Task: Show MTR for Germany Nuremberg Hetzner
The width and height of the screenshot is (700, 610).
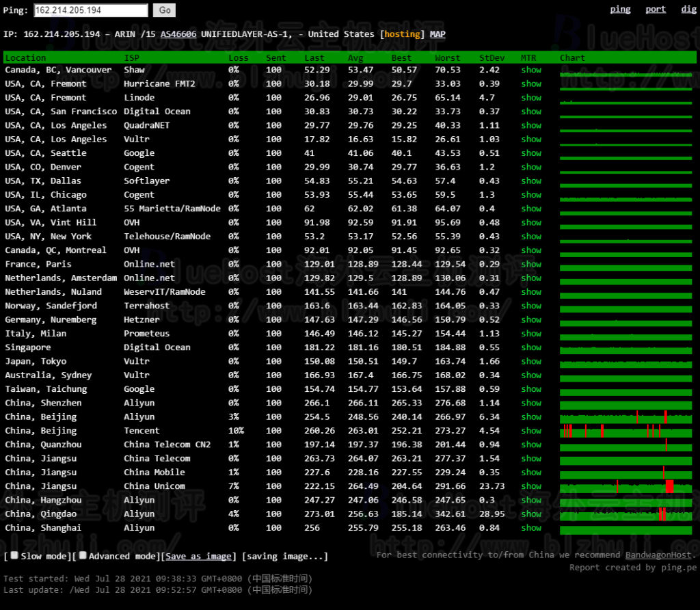Action: pos(530,320)
